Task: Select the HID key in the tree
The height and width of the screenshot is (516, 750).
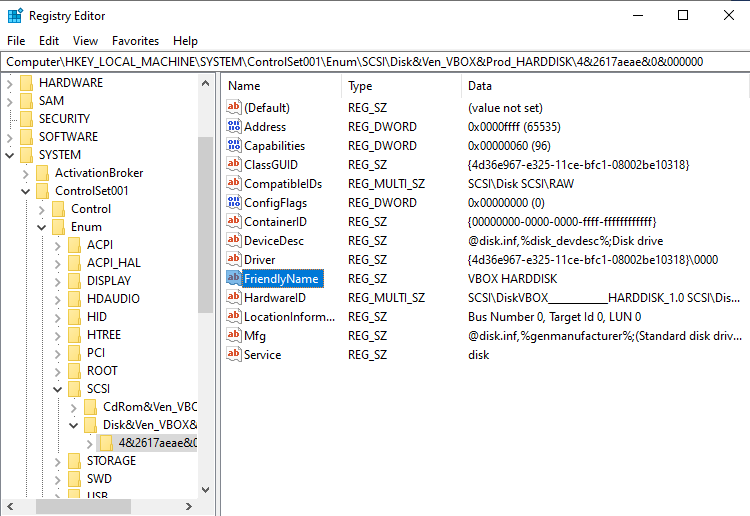Action: click(x=97, y=317)
